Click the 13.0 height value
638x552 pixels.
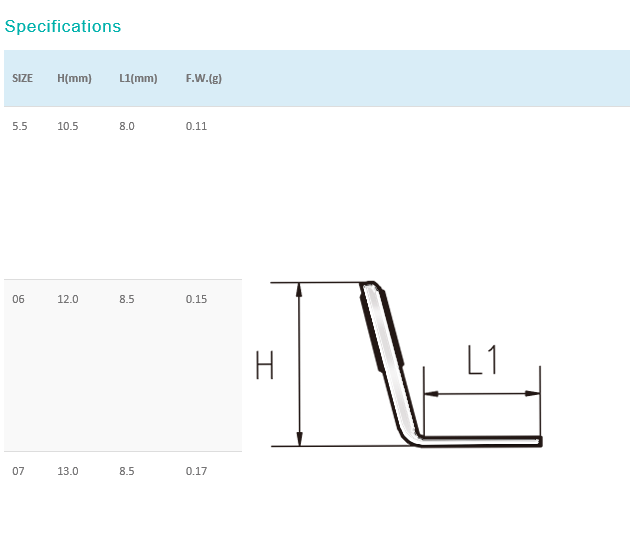(x=68, y=471)
